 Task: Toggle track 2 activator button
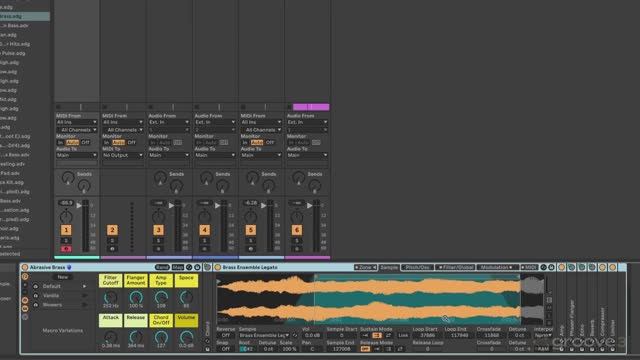click(x=112, y=230)
